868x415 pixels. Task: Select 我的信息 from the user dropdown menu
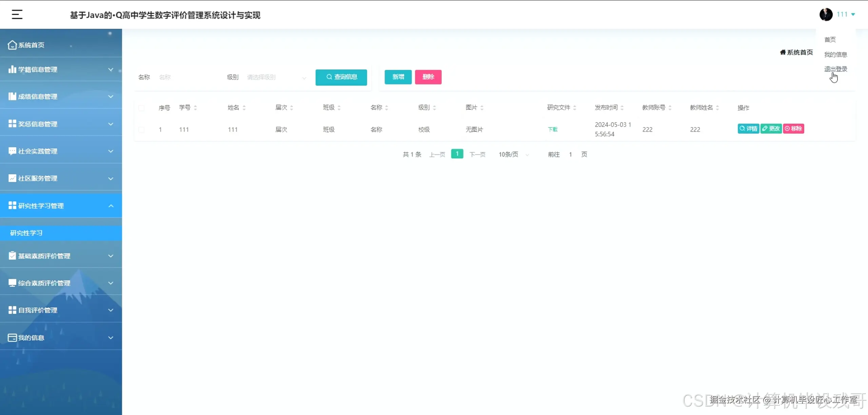pyautogui.click(x=835, y=54)
